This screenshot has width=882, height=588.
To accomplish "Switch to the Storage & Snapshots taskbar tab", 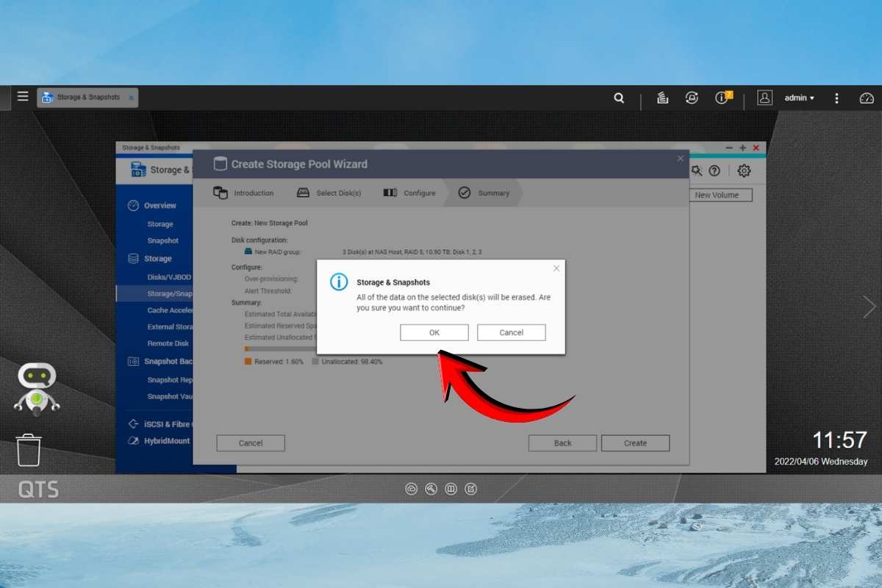I will click(87, 98).
